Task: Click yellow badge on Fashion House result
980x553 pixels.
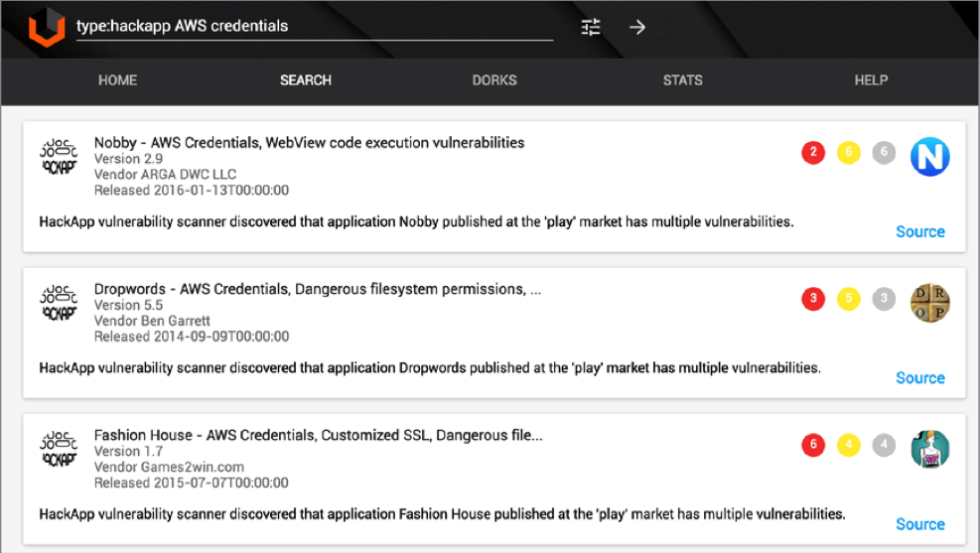Action: point(848,445)
